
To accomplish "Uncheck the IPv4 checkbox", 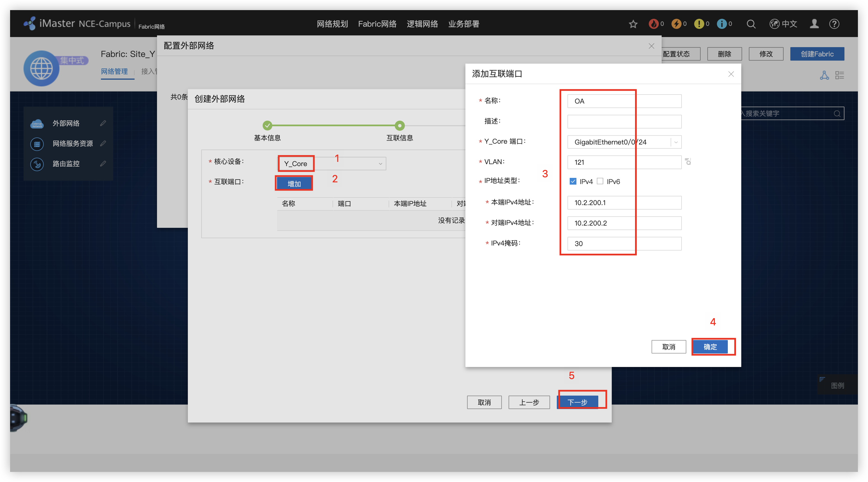I will (x=573, y=182).
